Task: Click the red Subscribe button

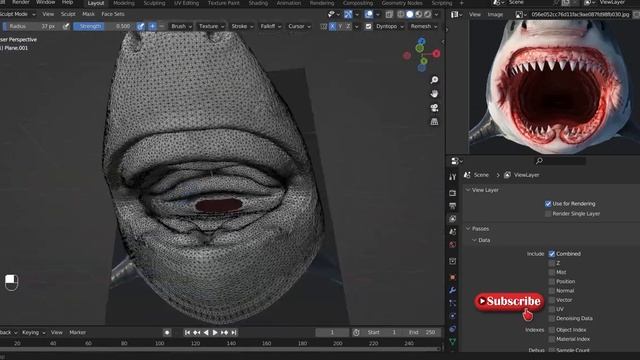Action: coord(509,302)
